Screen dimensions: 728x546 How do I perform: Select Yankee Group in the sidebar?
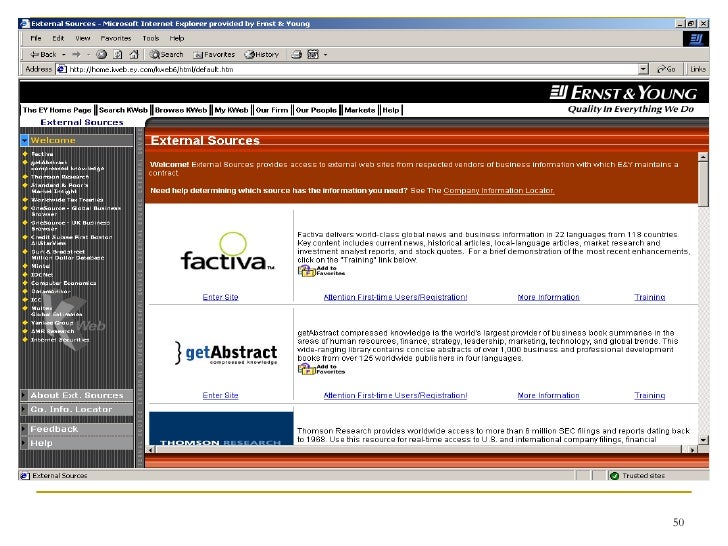pyautogui.click(x=52, y=323)
